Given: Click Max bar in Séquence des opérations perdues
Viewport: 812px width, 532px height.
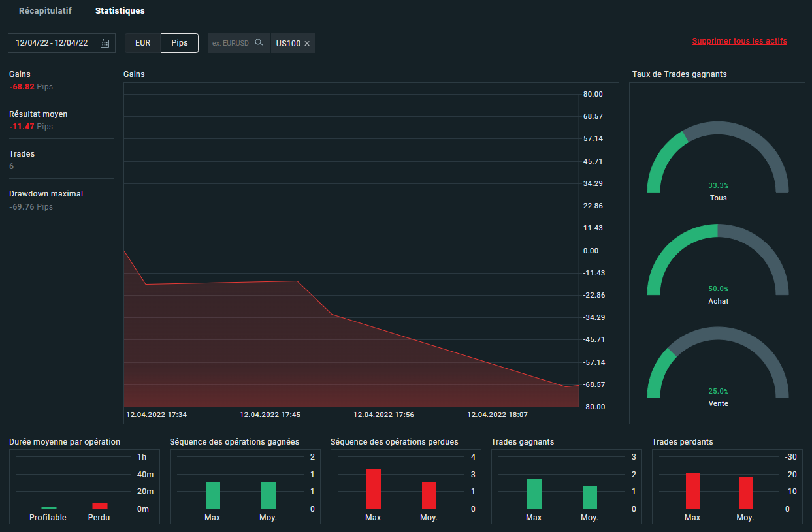Looking at the screenshot, I should (374, 489).
